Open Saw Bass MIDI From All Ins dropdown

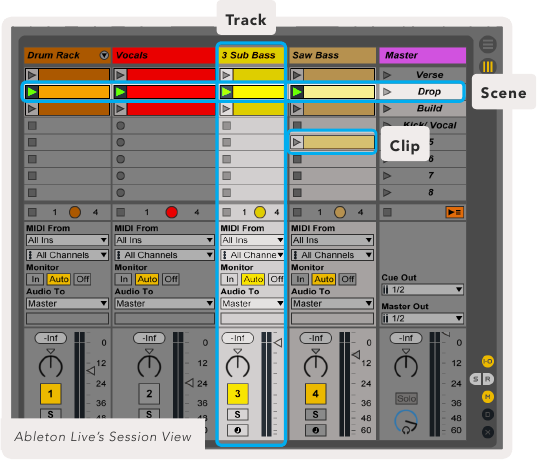point(332,240)
